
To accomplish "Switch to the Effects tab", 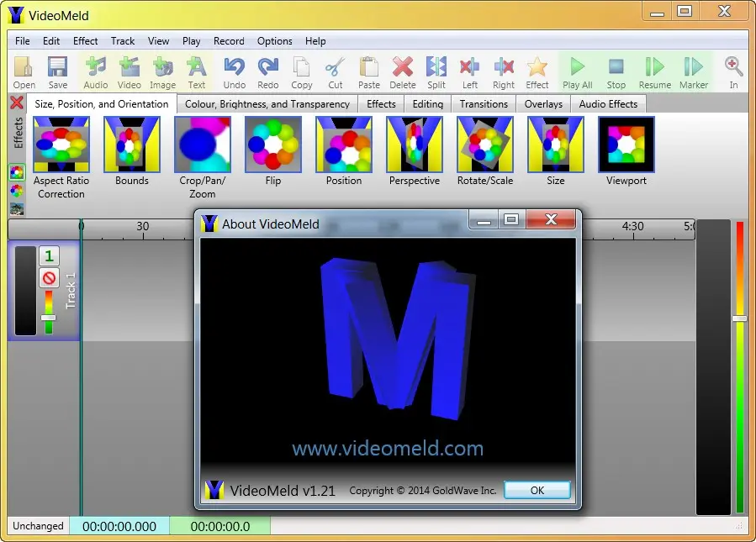I will click(x=381, y=104).
